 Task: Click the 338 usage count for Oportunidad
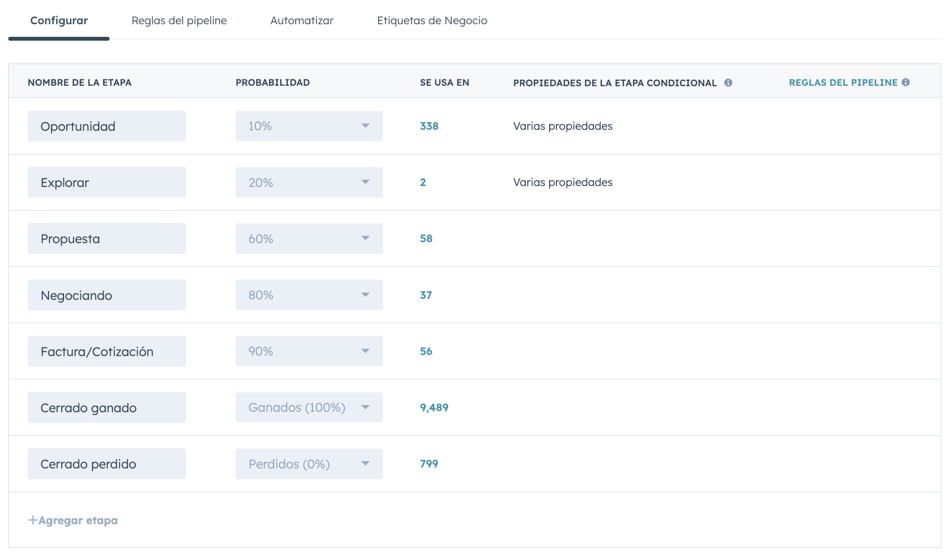click(429, 126)
